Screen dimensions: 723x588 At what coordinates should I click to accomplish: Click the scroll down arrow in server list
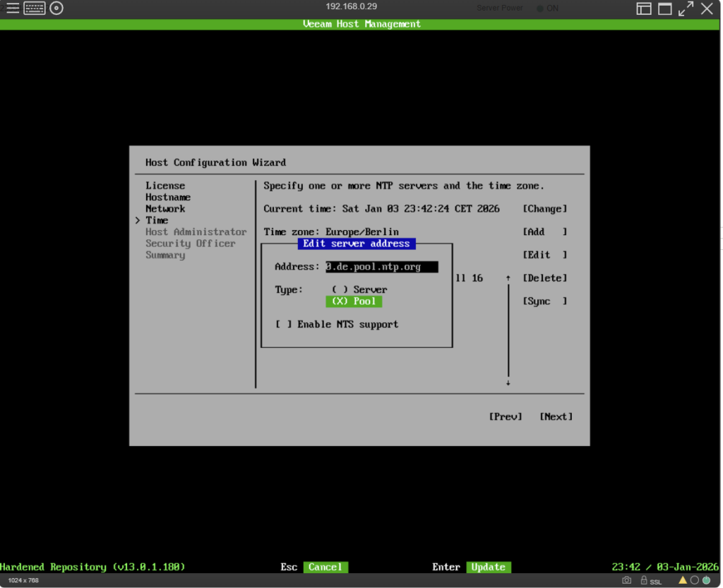pyautogui.click(x=508, y=383)
